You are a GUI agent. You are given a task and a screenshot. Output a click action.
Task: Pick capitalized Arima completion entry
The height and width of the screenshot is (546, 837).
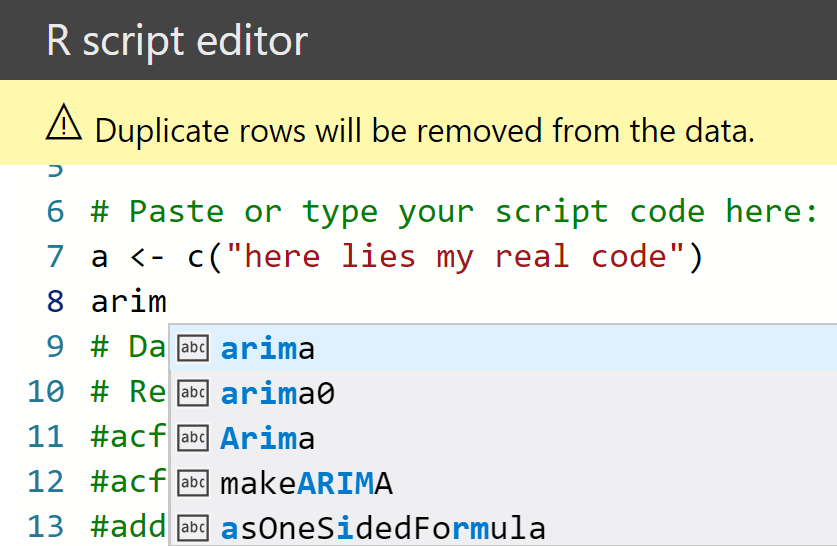coord(268,438)
